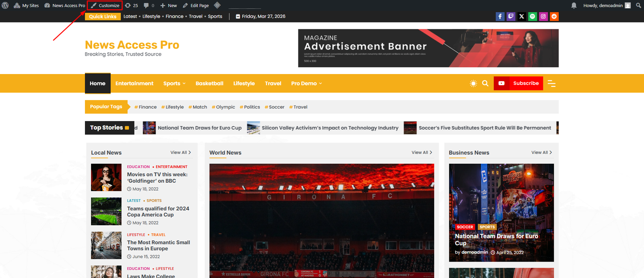Click the Instagram social icon

point(543,16)
